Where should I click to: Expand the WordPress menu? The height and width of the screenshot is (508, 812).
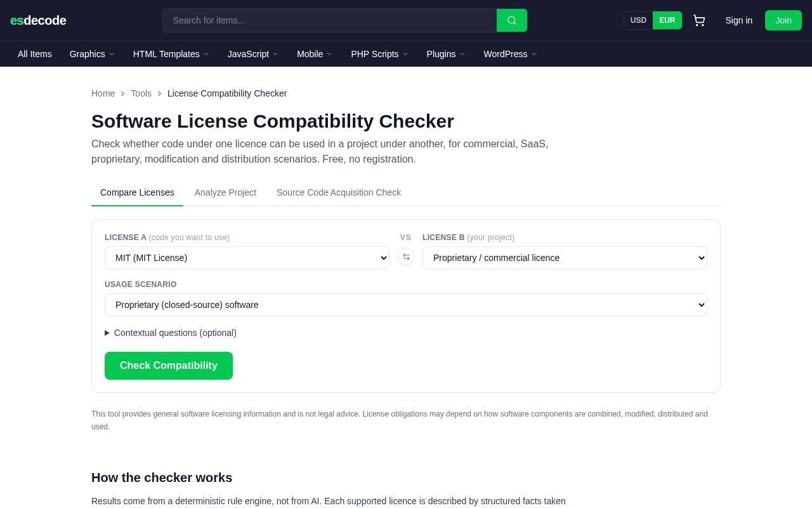[x=511, y=54]
